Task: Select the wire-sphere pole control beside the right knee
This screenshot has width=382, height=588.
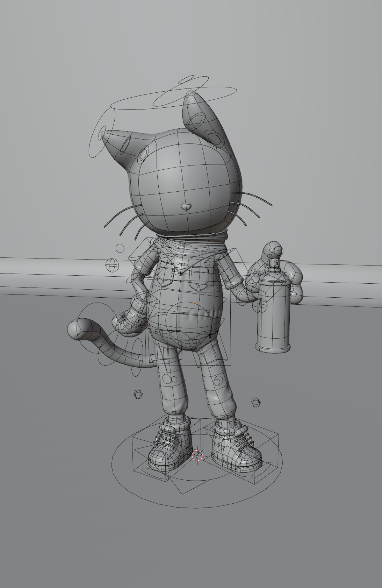Action: coord(256,402)
